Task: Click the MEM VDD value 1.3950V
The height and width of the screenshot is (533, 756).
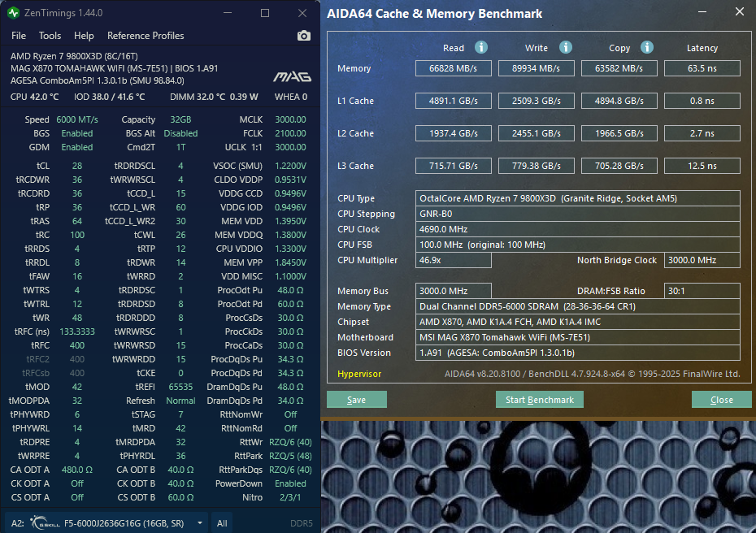Action: click(x=290, y=221)
